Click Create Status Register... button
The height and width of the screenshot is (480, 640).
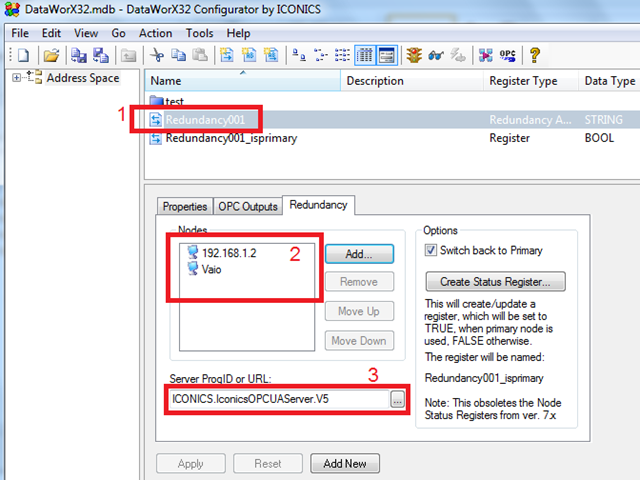(x=496, y=282)
